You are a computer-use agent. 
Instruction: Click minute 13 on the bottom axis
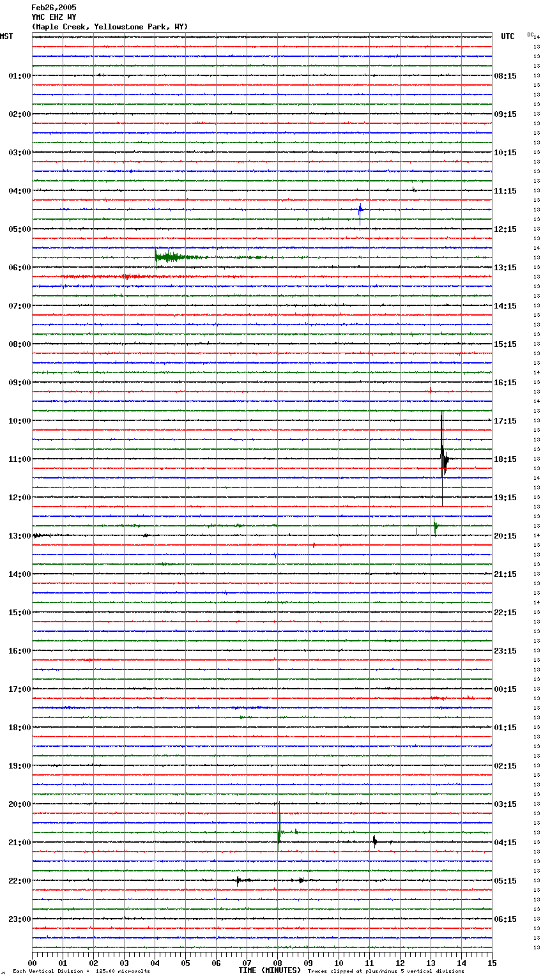click(x=431, y=963)
